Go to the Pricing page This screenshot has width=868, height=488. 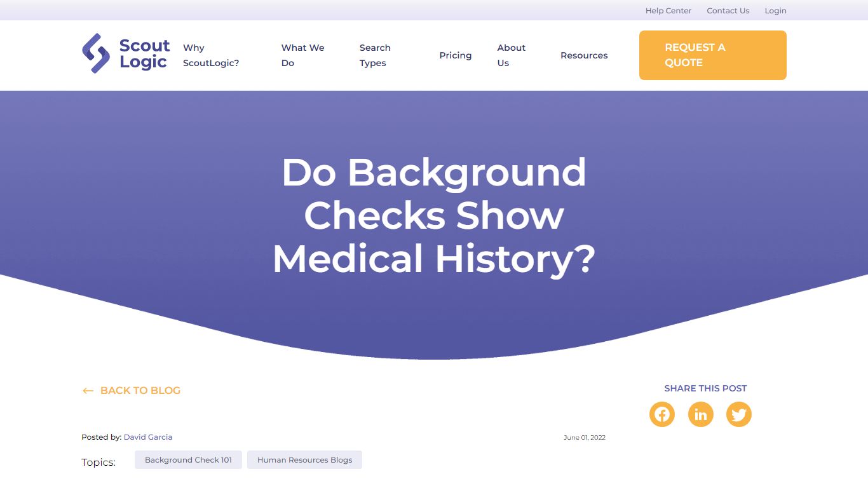(456, 55)
